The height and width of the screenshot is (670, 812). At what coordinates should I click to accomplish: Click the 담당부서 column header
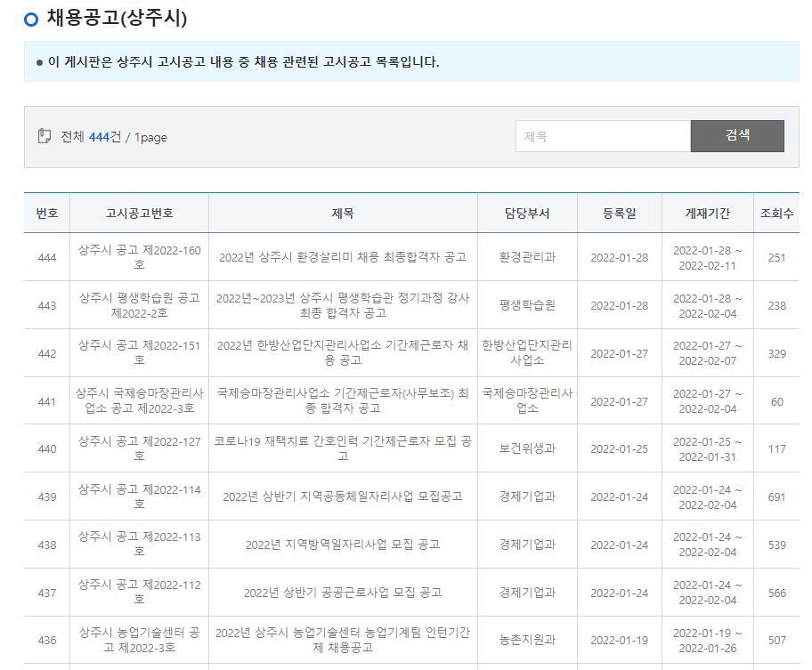(527, 214)
